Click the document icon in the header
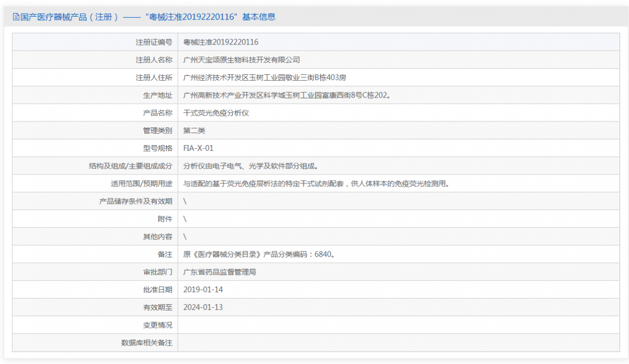This screenshot has width=629, height=364. click(x=16, y=17)
